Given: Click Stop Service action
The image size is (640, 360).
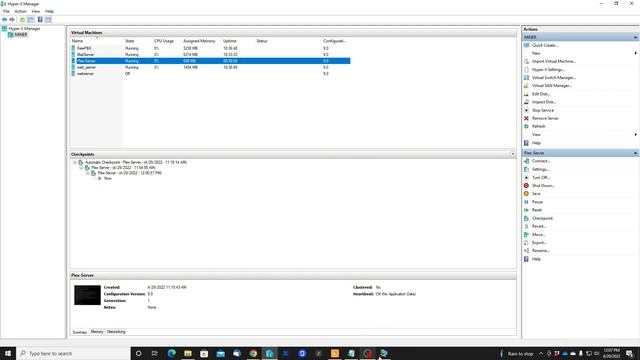Looking at the screenshot, I should point(543,110).
